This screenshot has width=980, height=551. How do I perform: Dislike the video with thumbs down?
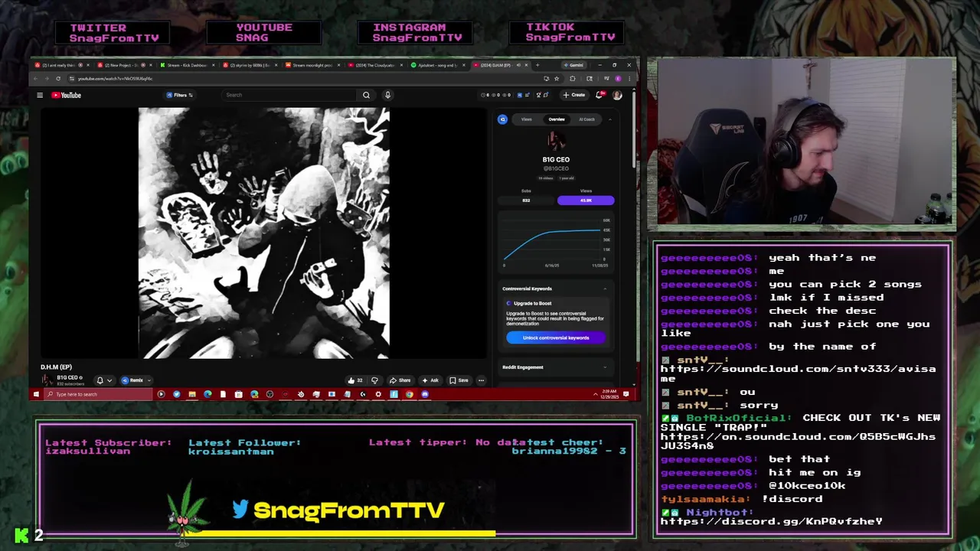[x=374, y=380]
